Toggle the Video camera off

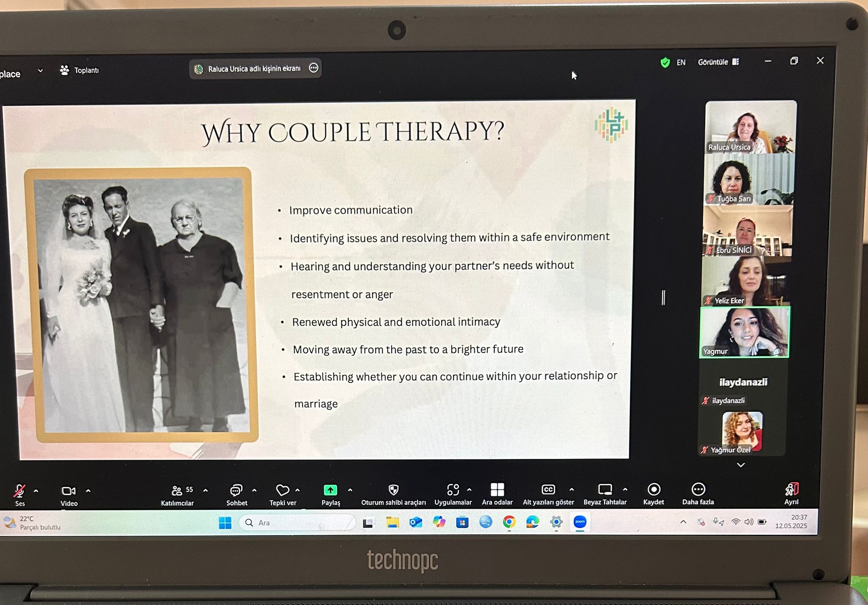(x=69, y=491)
